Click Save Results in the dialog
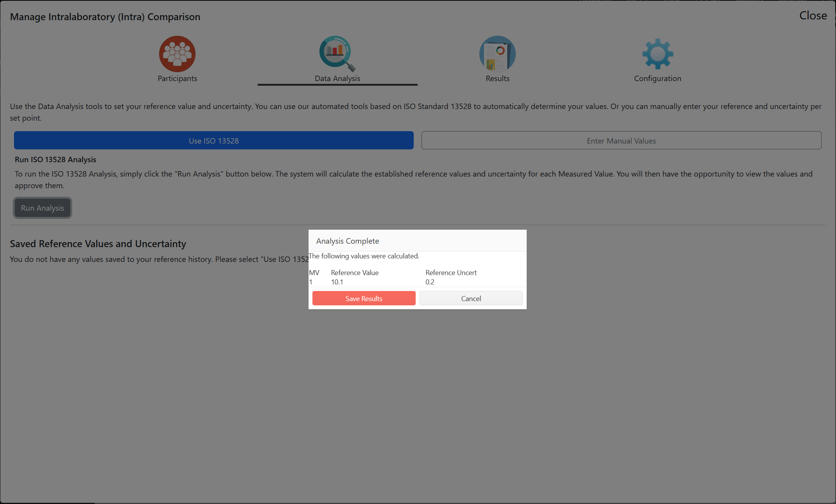 coord(364,298)
